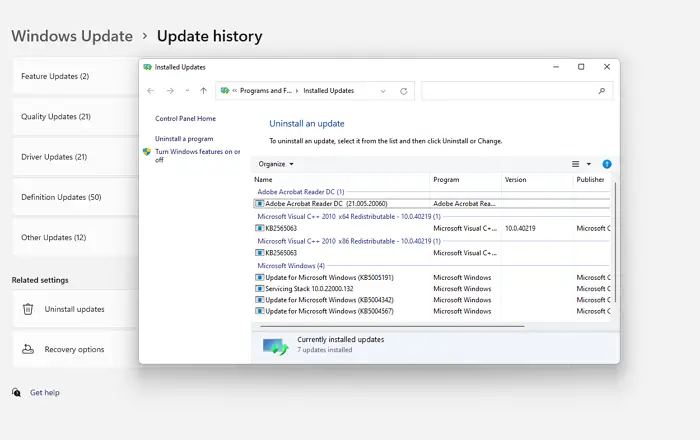Collapse the Microsoft Windows (4) group
This screenshot has width=700, height=440.
click(291, 266)
